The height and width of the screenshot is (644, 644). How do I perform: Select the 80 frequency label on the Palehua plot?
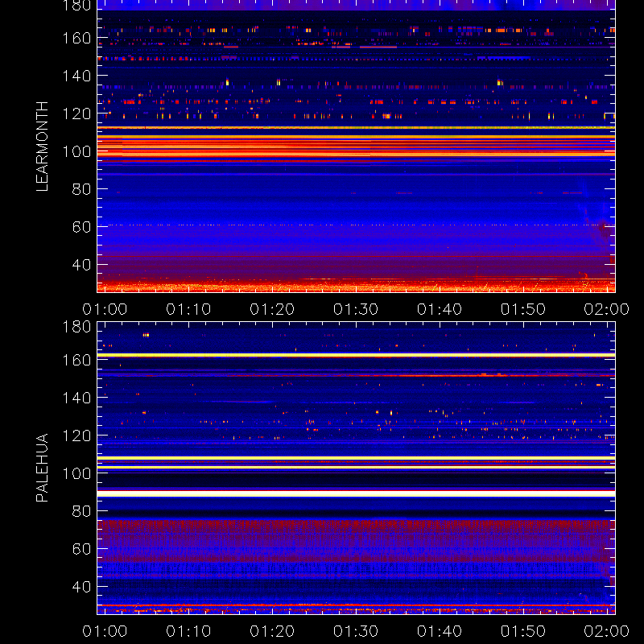pyautogui.click(x=81, y=511)
